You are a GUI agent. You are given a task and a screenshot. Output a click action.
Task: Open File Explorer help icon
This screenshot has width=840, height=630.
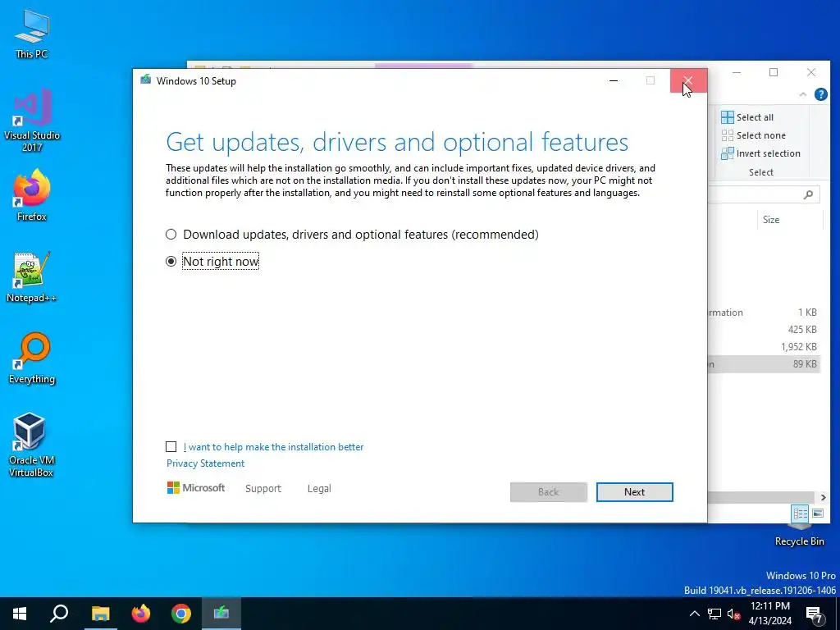(820, 94)
